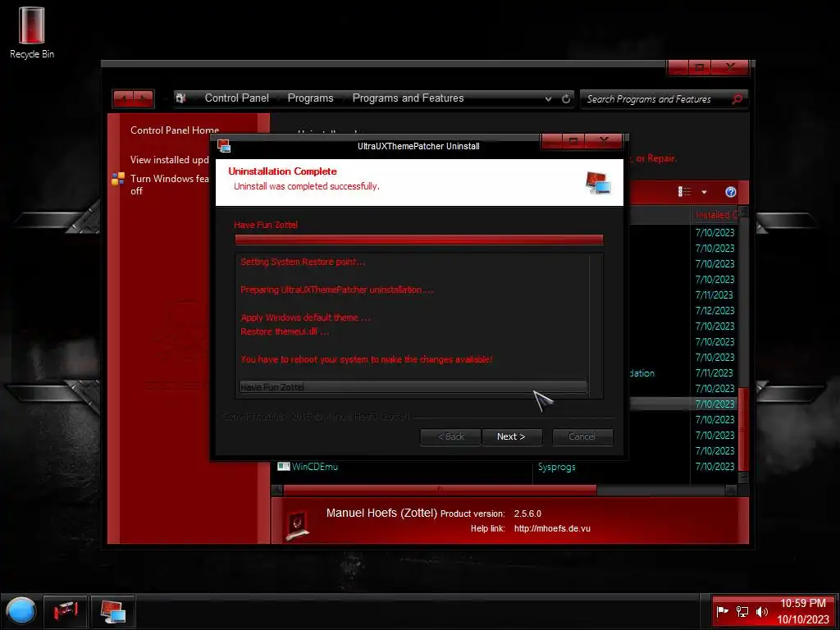Click the address bar's Control Panel icon

181,98
